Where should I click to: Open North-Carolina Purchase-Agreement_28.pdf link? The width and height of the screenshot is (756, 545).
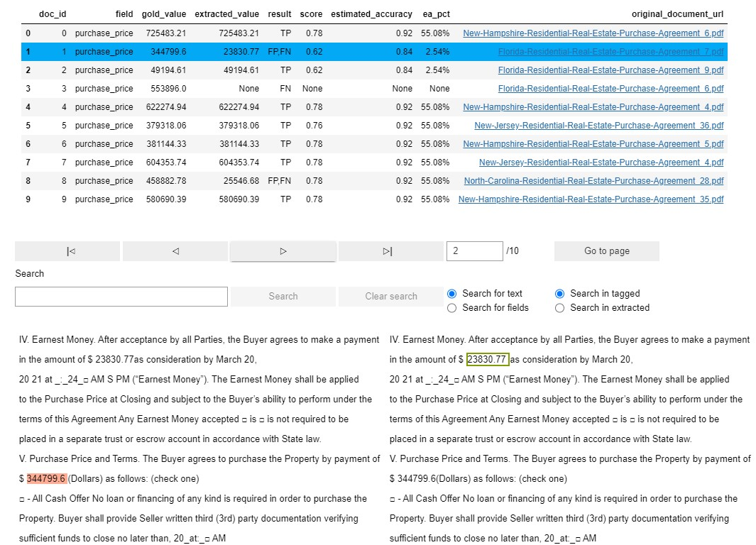coord(593,181)
